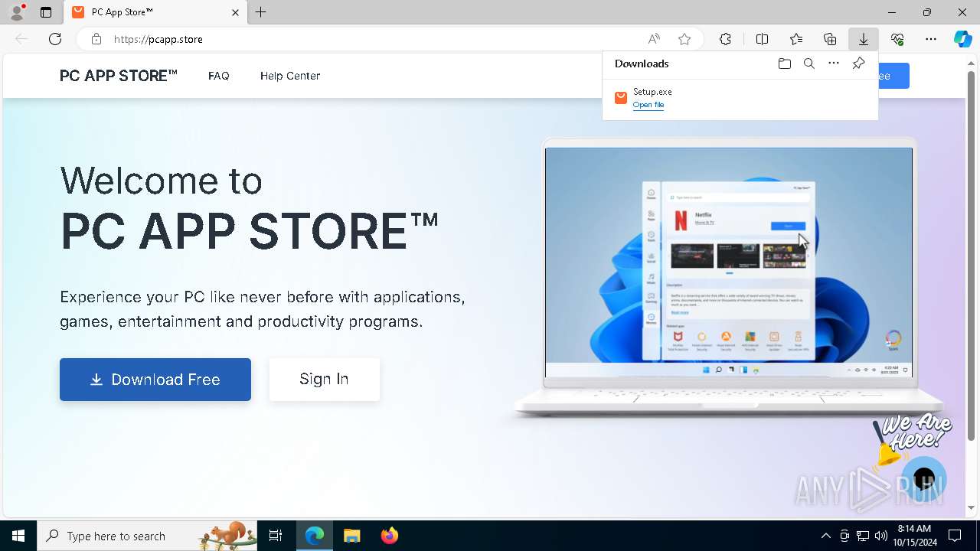Open the downloads folder icon

(x=784, y=64)
